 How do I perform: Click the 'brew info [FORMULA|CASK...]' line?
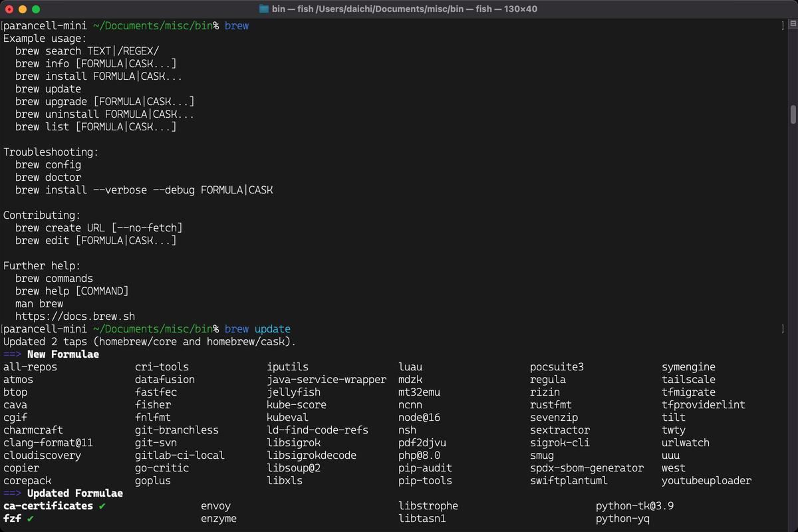point(96,64)
